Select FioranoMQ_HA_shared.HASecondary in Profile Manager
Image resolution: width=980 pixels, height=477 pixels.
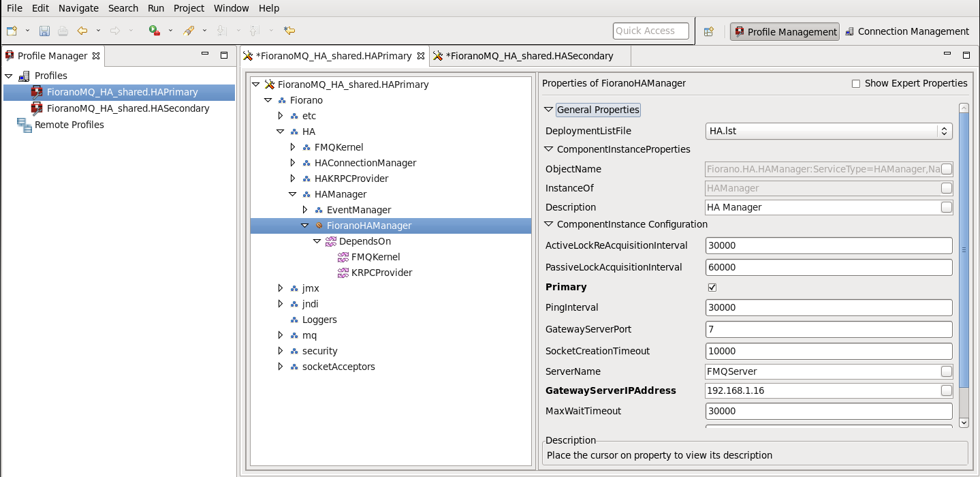[x=128, y=108]
